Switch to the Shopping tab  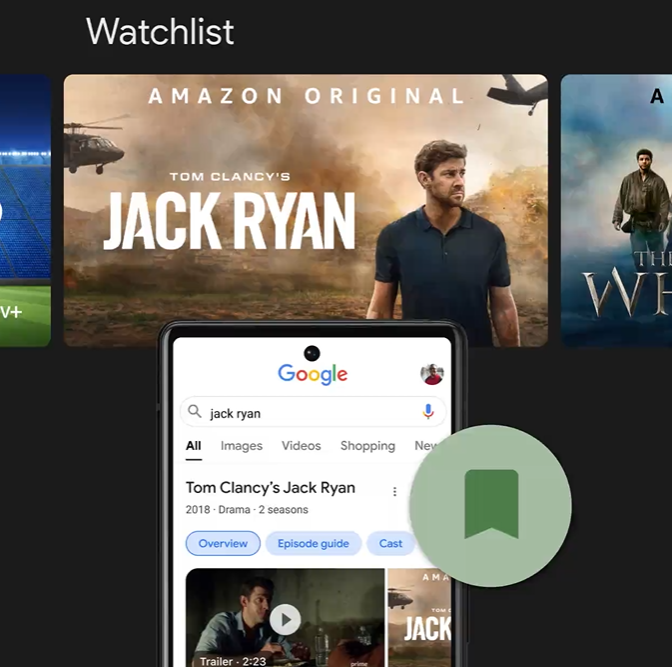[368, 446]
